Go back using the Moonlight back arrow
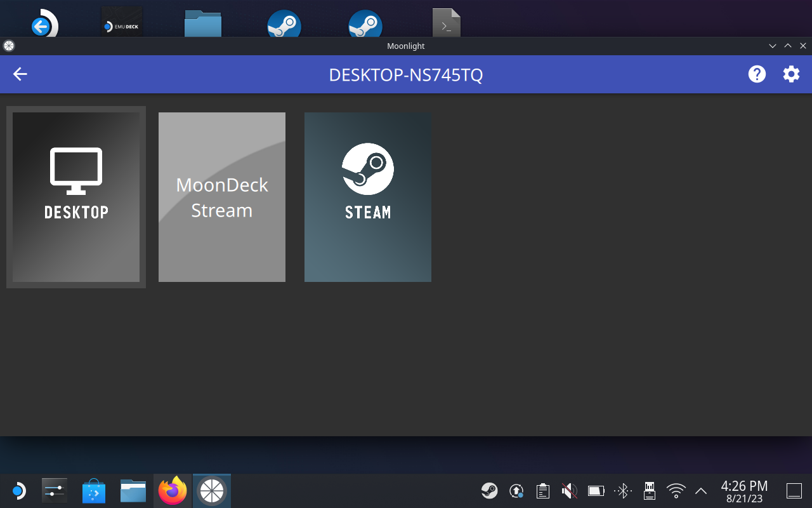 pos(20,74)
